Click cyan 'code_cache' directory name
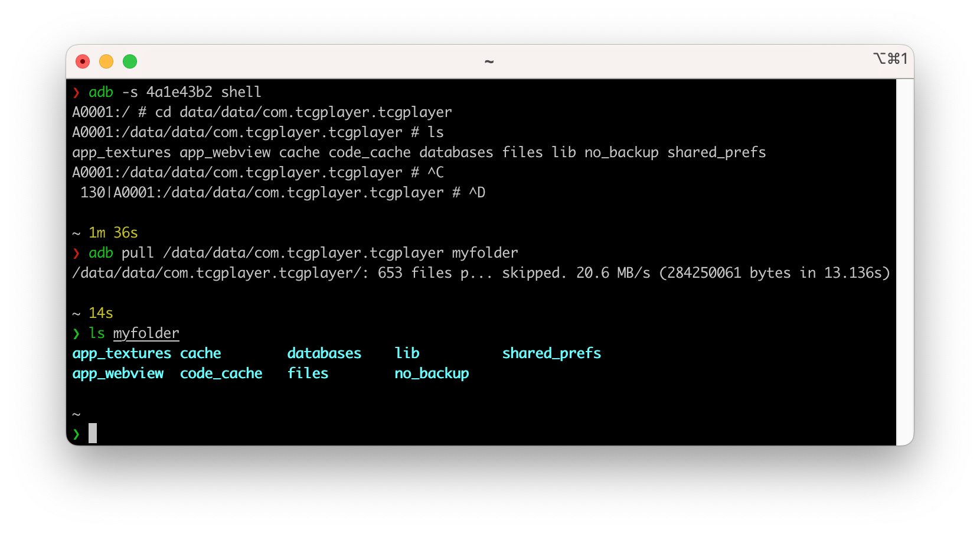 [221, 373]
